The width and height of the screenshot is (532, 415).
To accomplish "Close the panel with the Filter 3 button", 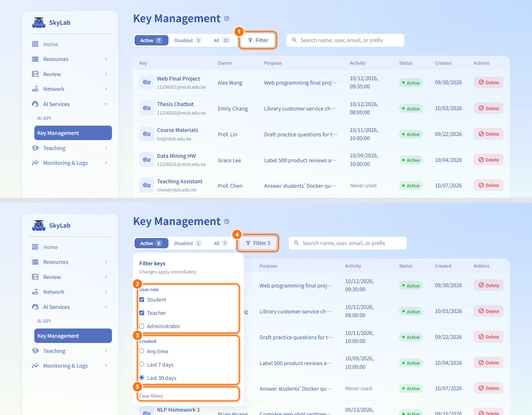I will tap(258, 243).
